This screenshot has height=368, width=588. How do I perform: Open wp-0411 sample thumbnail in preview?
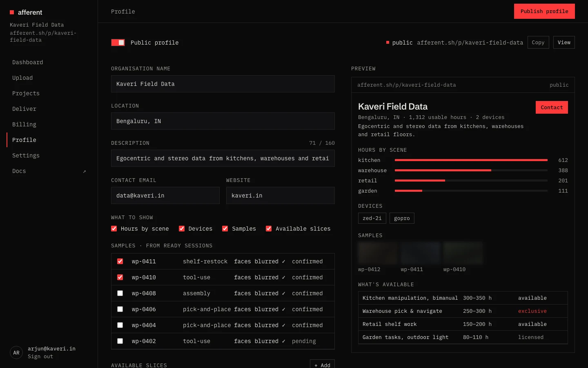point(420,253)
